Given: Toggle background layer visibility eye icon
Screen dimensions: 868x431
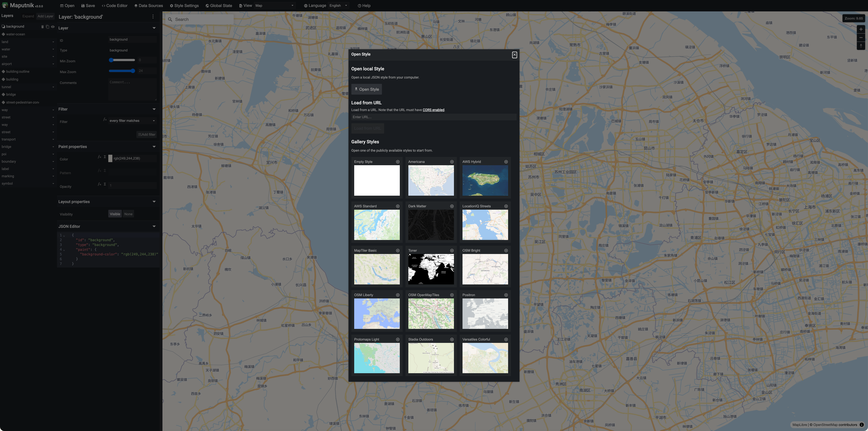Looking at the screenshot, I should (x=53, y=27).
